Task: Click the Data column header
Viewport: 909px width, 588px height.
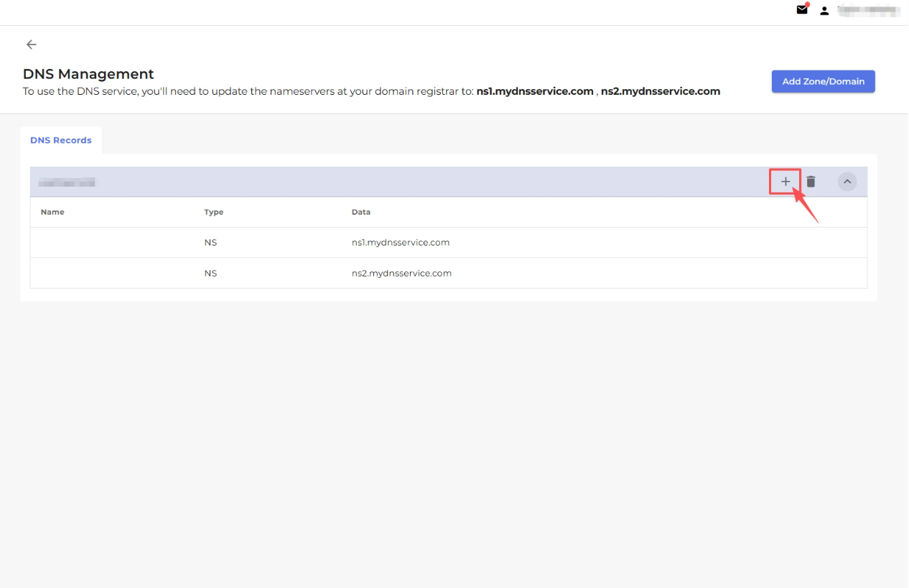Action: click(x=361, y=213)
